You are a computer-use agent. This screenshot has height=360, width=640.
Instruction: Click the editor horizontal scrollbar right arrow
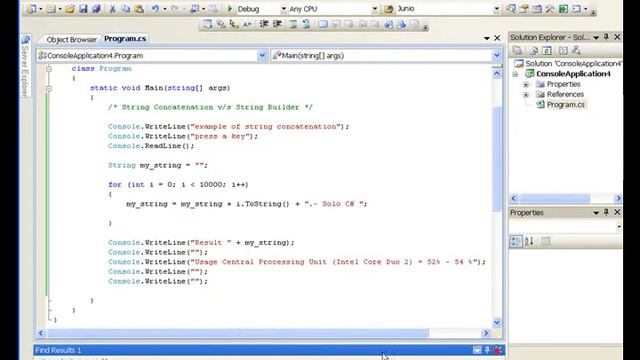[486, 333]
